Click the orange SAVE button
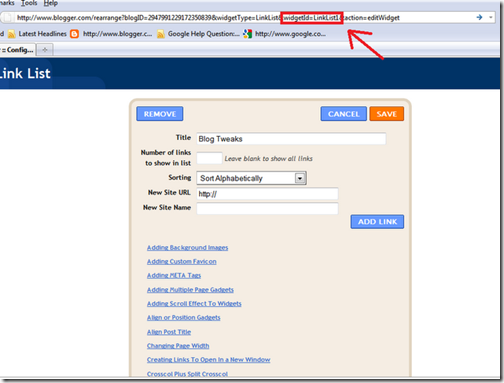This screenshot has width=504, height=383. 387,114
